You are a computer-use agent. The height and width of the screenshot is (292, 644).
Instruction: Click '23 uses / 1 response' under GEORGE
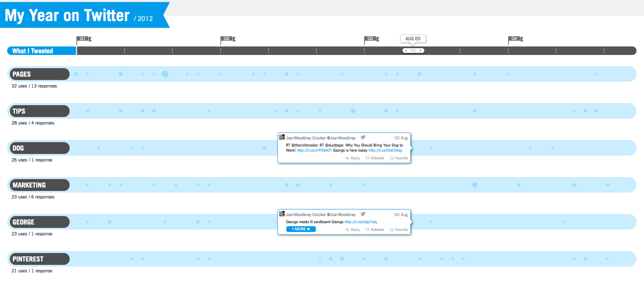(32, 234)
